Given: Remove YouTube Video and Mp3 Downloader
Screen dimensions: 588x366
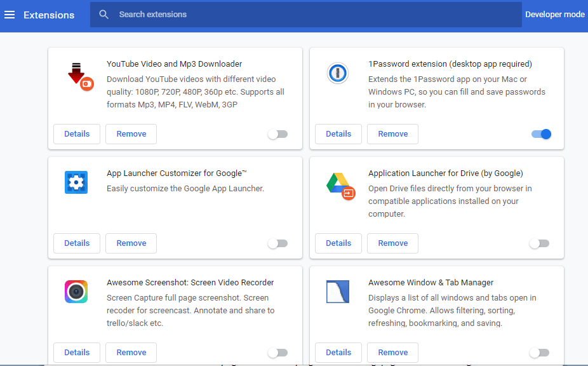Looking at the screenshot, I should tap(131, 134).
